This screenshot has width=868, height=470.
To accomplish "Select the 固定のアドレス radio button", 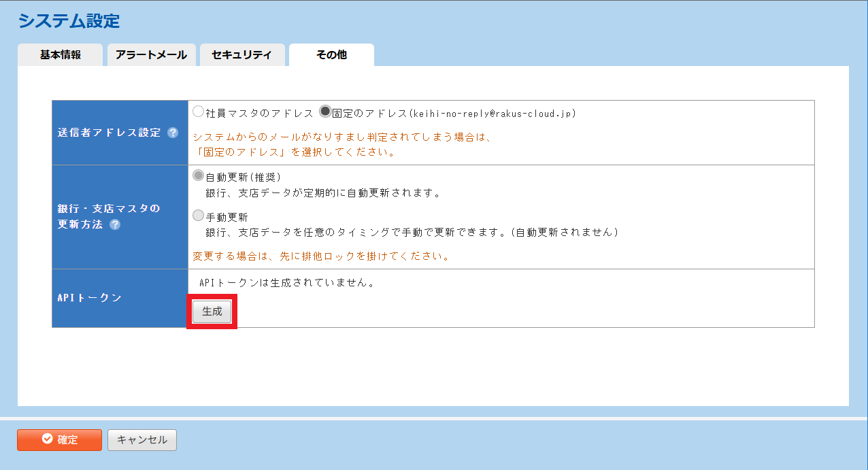I will 325,112.
